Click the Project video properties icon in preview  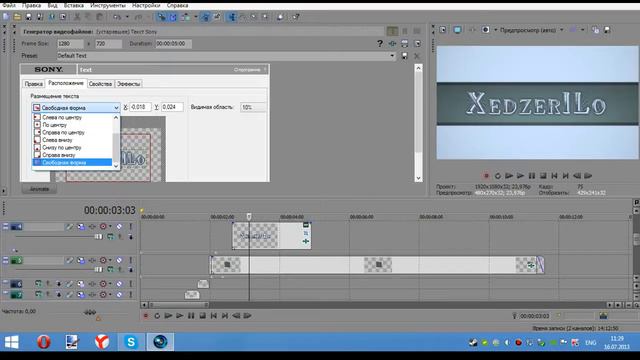443,30
